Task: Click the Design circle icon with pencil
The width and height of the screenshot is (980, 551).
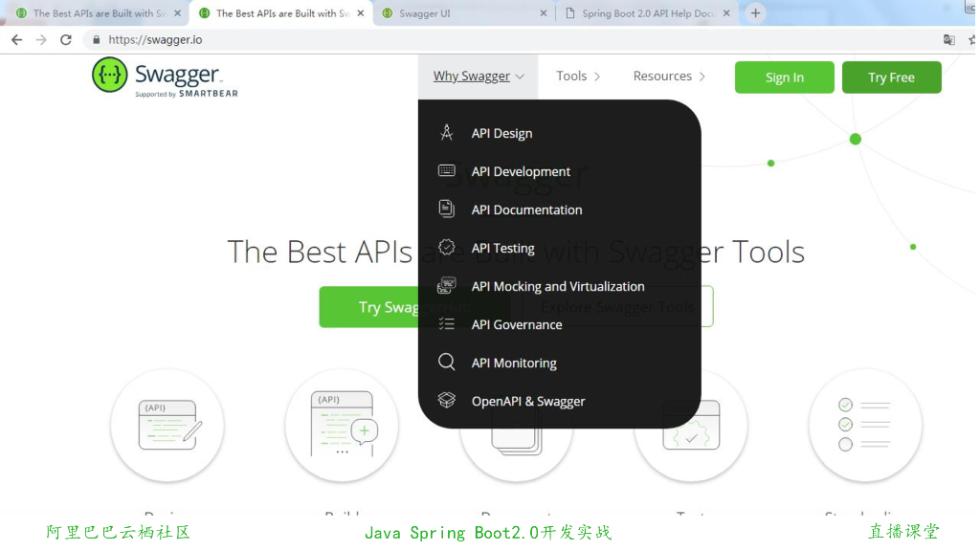Action: click(167, 426)
